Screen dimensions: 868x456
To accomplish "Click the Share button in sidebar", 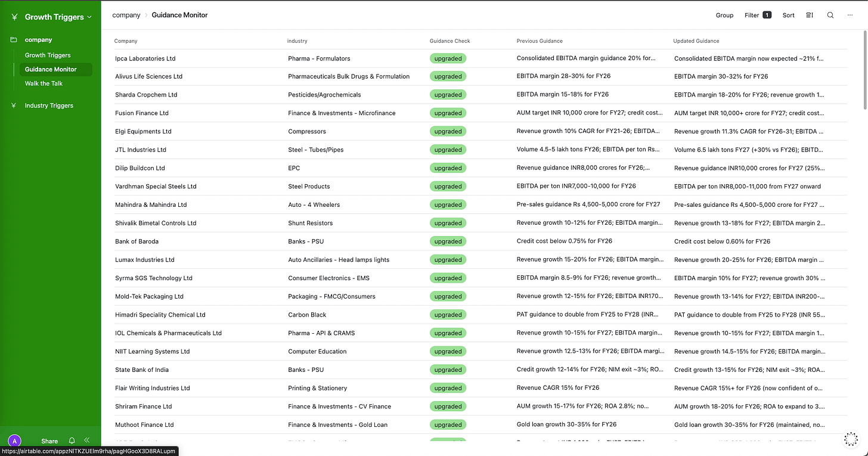I will pos(49,441).
